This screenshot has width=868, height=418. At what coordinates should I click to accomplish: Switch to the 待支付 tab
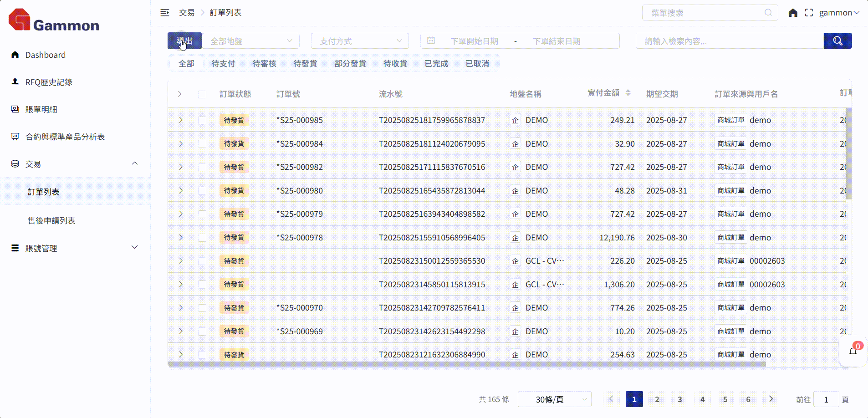[223, 64]
